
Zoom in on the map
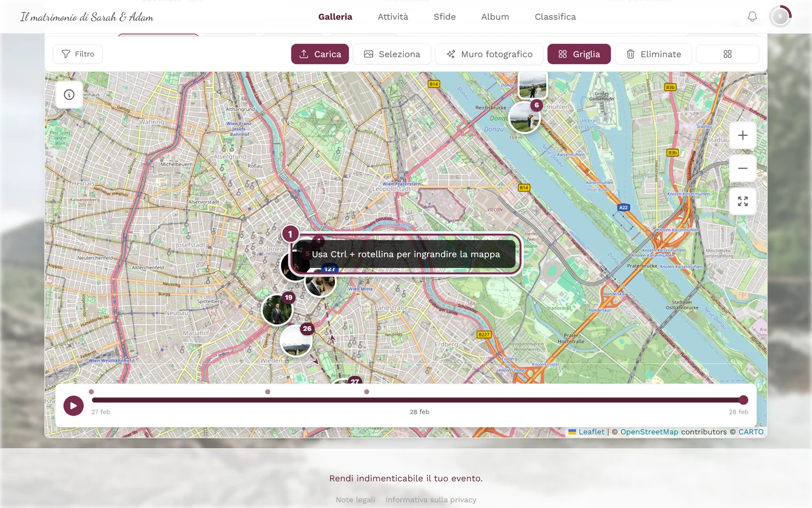point(743,135)
